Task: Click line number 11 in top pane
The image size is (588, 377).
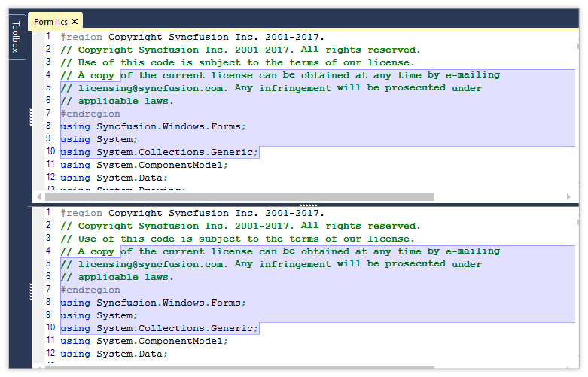Action: pyautogui.click(x=50, y=165)
